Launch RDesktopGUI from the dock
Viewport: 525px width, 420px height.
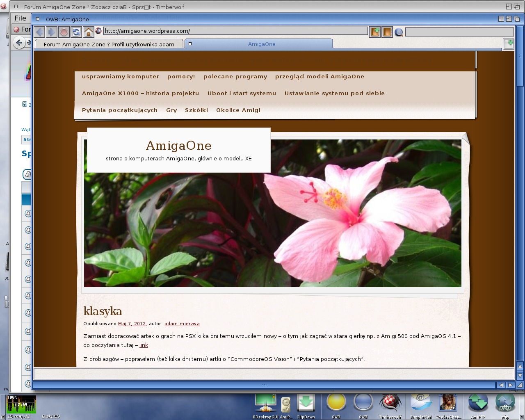[265, 406]
